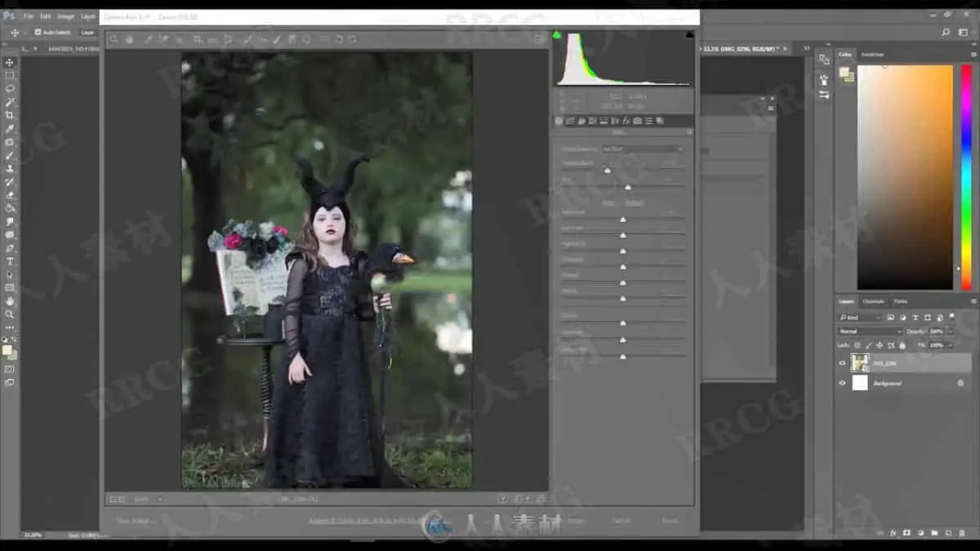Hide the IMG_0296 layer
The height and width of the screenshot is (551, 980).
(842, 363)
